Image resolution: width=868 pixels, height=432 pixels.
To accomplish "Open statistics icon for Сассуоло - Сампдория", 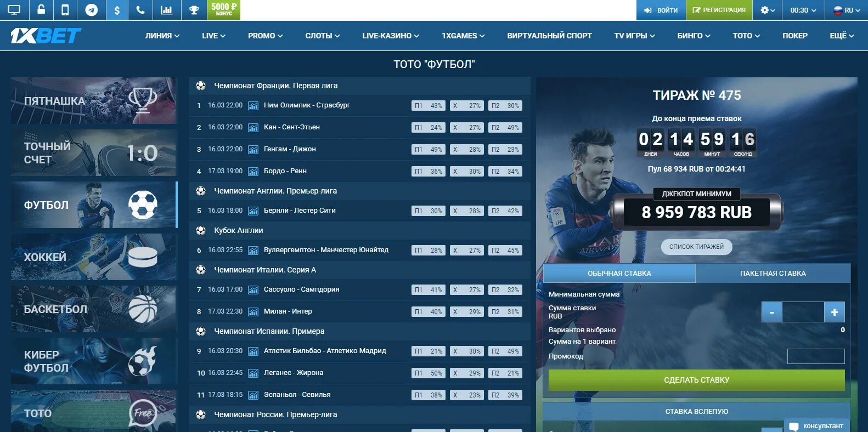I will pos(253,290).
